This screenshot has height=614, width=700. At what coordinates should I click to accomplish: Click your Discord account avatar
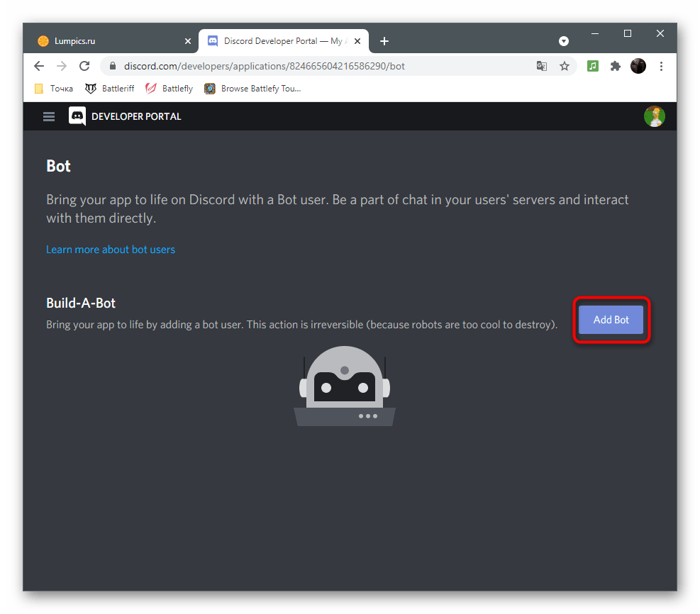tap(654, 116)
